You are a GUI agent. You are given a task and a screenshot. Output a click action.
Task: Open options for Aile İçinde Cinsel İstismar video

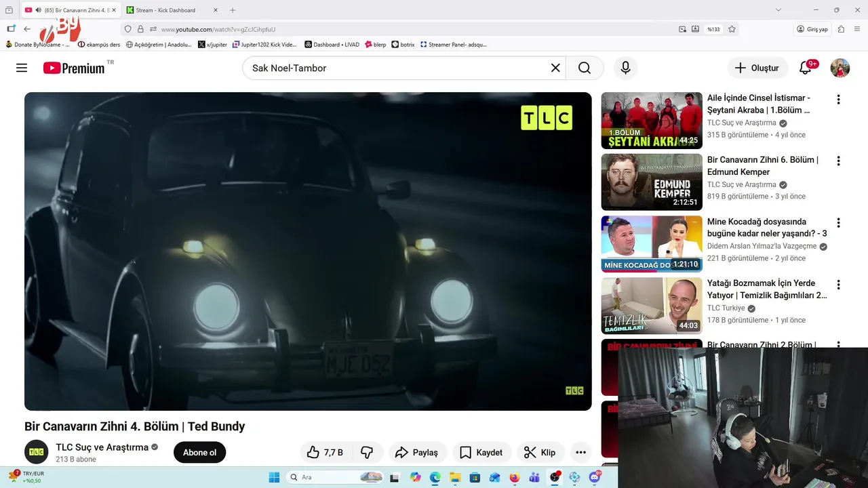tap(838, 100)
